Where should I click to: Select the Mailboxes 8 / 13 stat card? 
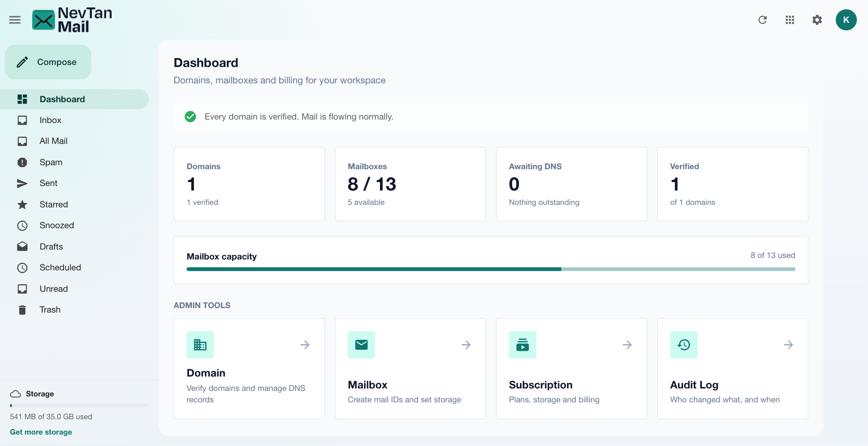(x=410, y=184)
